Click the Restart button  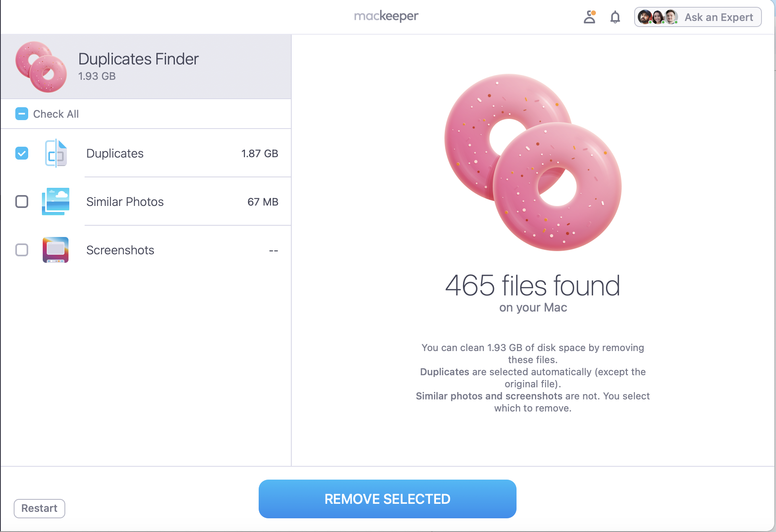click(x=39, y=508)
